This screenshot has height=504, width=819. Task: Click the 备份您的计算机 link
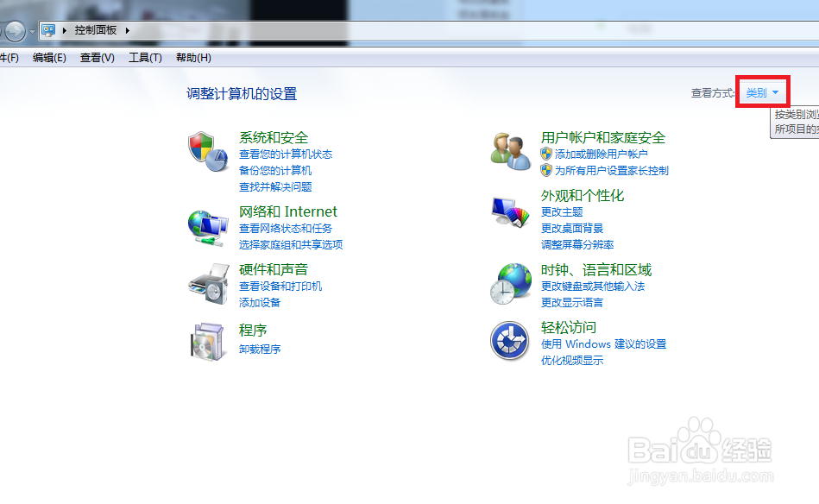coord(278,169)
